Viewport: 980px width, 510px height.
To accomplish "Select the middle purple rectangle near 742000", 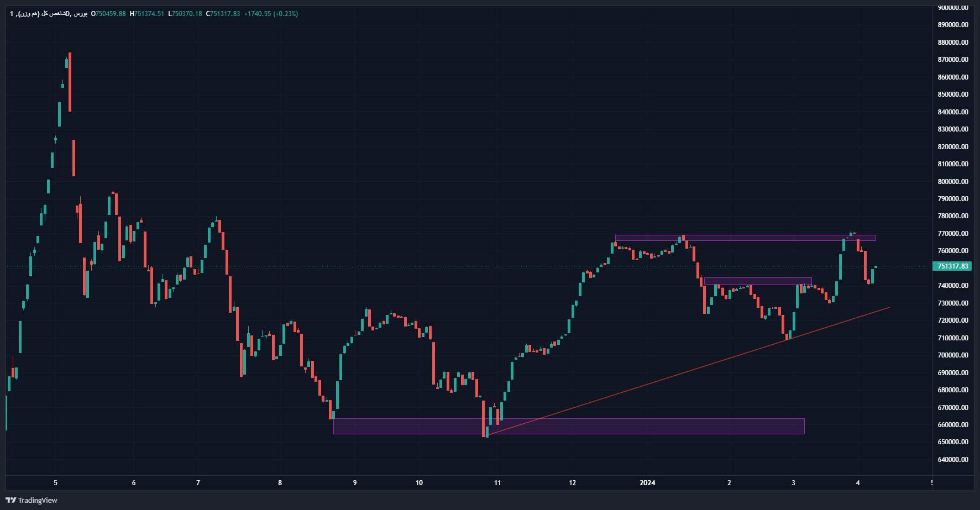I will tap(757, 281).
